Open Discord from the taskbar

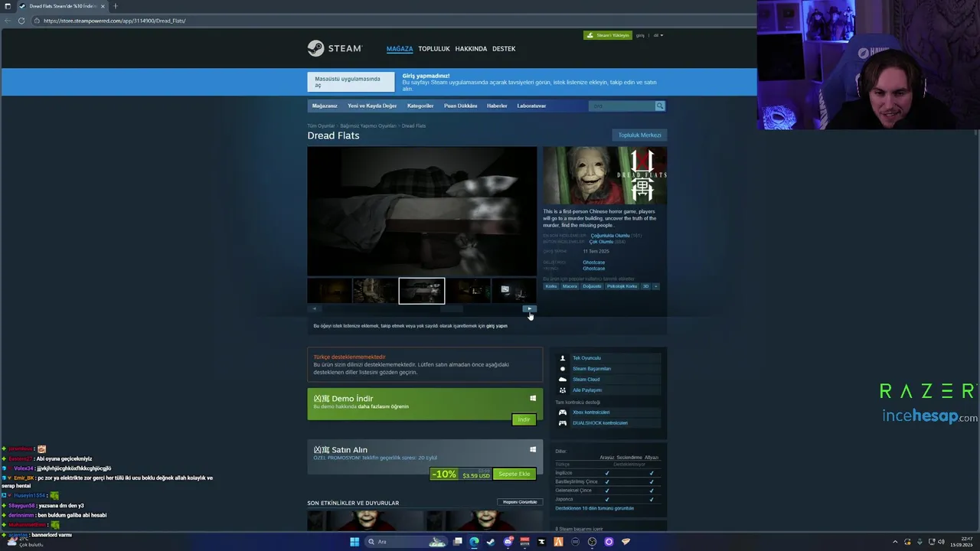(x=508, y=542)
